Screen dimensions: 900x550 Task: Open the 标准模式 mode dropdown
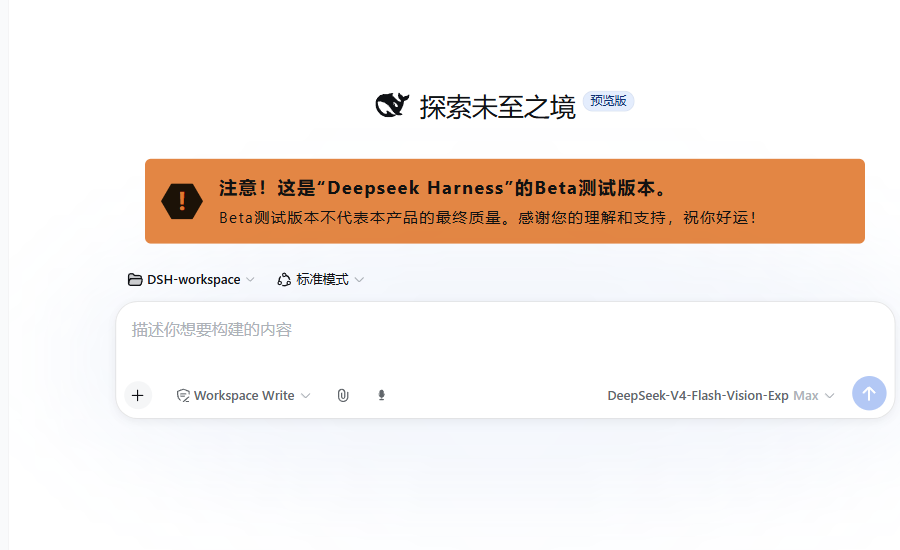coord(321,280)
